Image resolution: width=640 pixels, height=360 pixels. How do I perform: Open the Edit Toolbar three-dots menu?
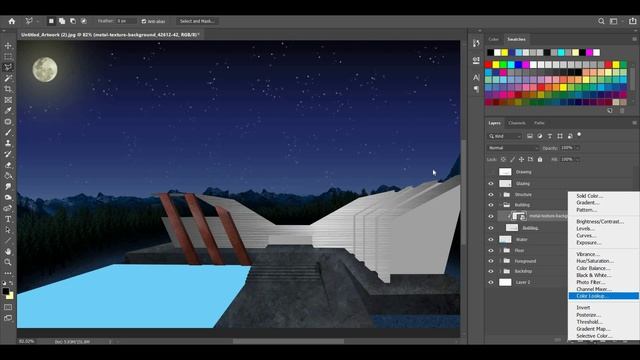point(8,273)
